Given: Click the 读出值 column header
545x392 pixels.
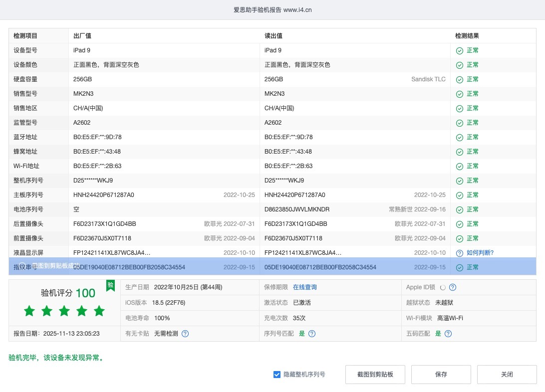Looking at the screenshot, I should pos(273,36).
